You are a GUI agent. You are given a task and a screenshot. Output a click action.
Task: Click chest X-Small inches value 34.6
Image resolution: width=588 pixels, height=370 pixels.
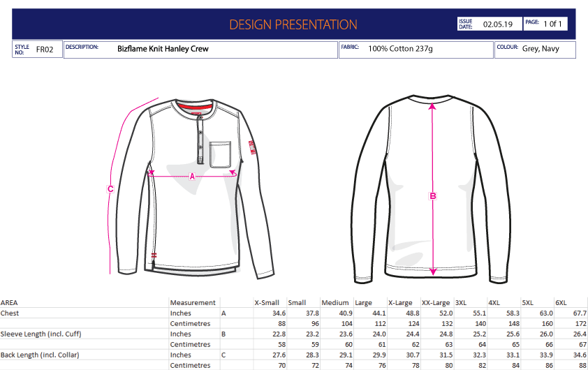click(279, 313)
